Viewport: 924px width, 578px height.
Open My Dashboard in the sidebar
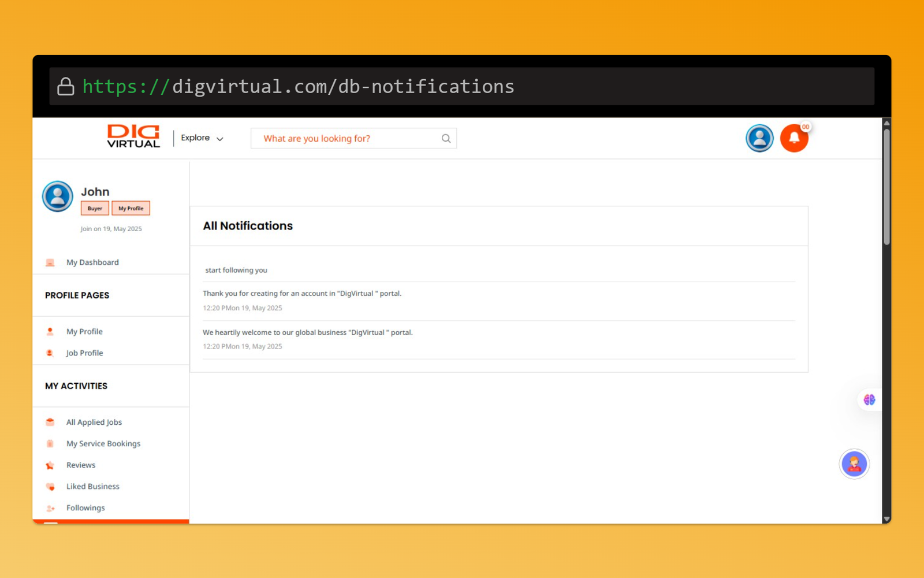[x=92, y=262]
